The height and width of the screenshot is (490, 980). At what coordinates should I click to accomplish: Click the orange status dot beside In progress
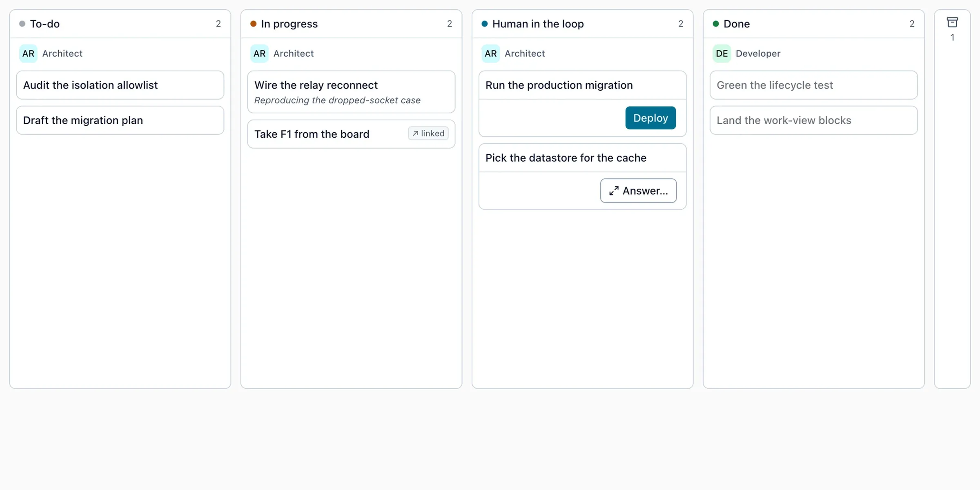click(253, 24)
